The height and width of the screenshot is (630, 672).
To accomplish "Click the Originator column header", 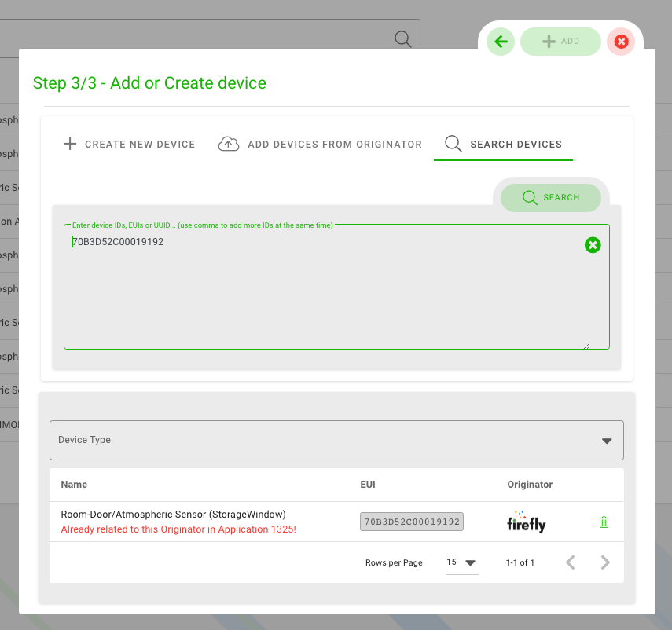I will 530,485.
